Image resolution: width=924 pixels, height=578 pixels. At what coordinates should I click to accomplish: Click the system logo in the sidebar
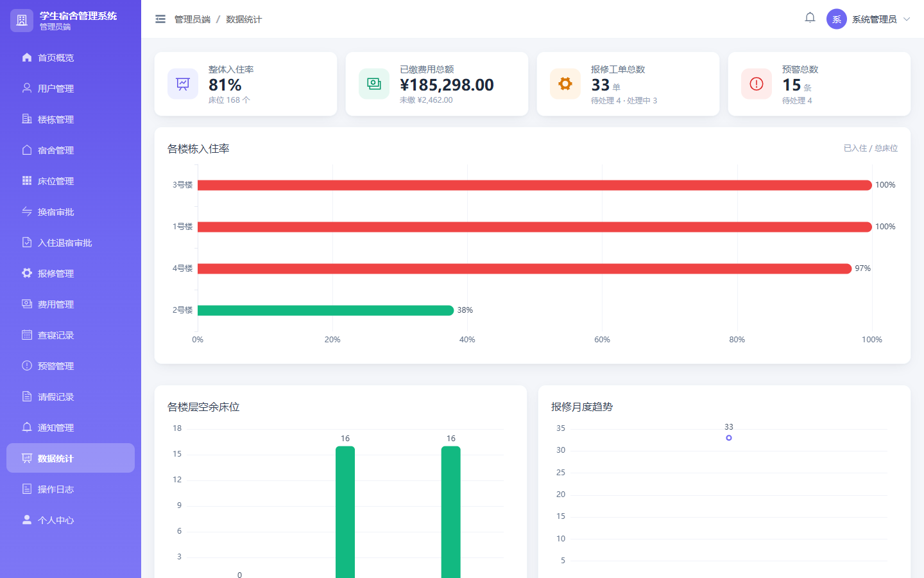[22, 21]
